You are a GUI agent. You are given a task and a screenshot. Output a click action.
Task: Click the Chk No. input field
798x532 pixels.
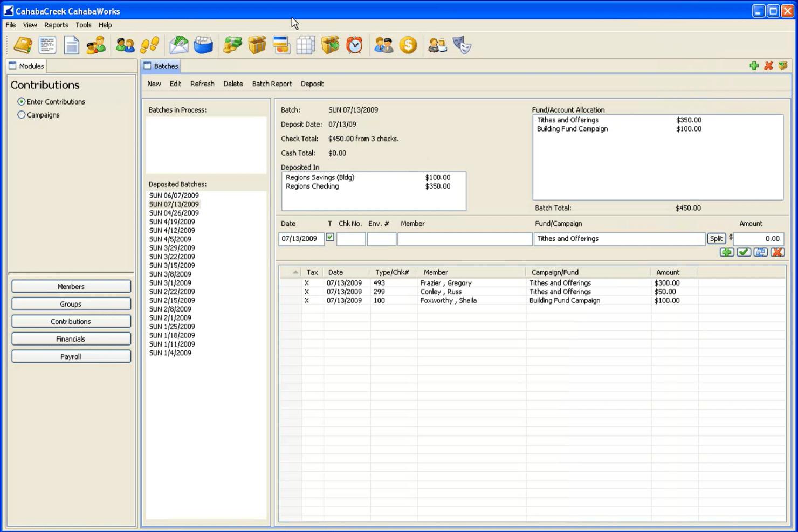point(351,239)
